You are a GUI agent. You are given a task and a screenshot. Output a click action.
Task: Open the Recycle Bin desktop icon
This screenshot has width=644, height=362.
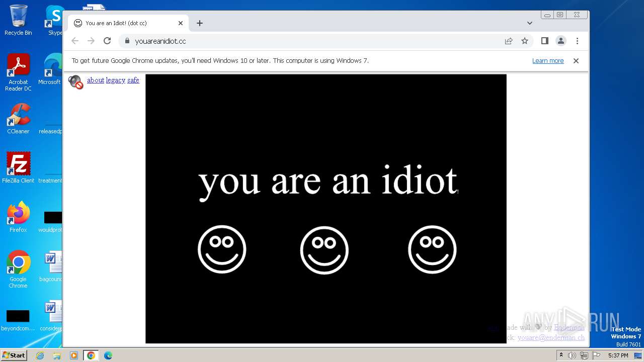click(x=18, y=20)
